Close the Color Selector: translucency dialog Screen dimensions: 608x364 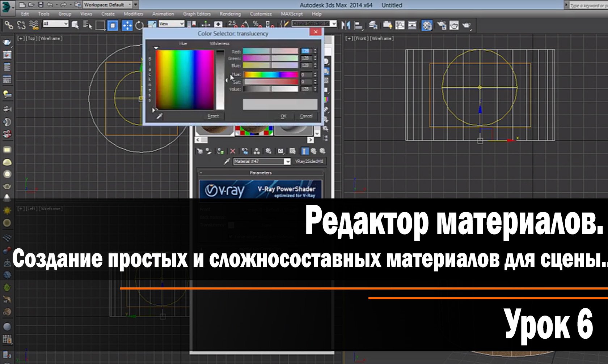pos(316,32)
